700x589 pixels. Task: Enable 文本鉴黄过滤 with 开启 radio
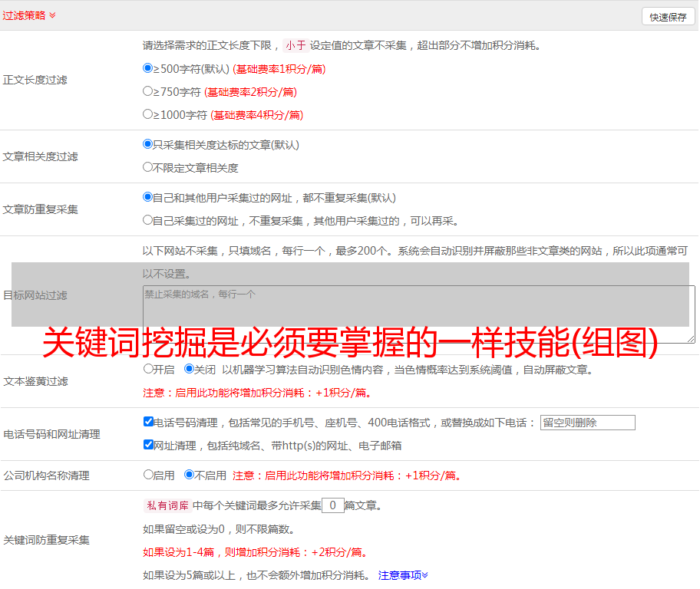point(149,369)
